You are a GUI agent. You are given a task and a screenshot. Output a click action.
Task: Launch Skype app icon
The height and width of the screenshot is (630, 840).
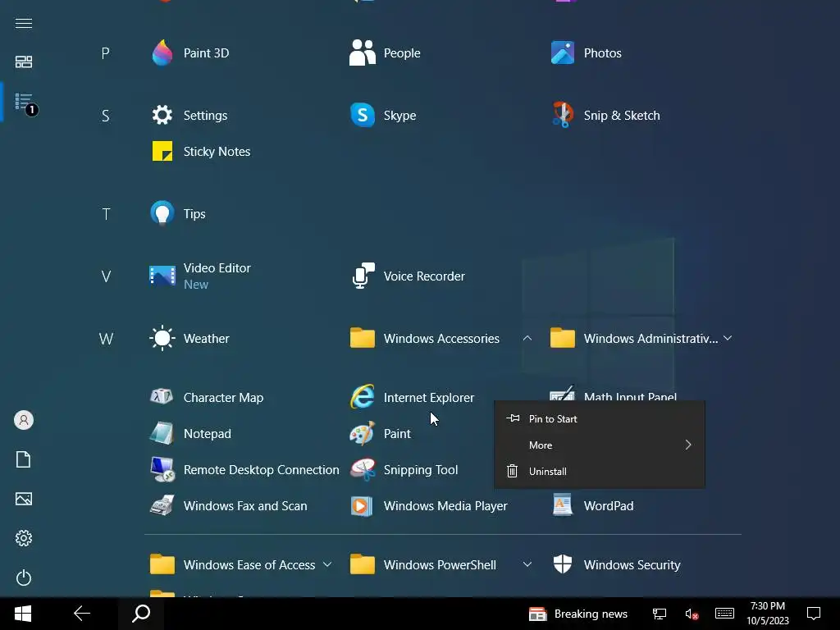point(363,115)
